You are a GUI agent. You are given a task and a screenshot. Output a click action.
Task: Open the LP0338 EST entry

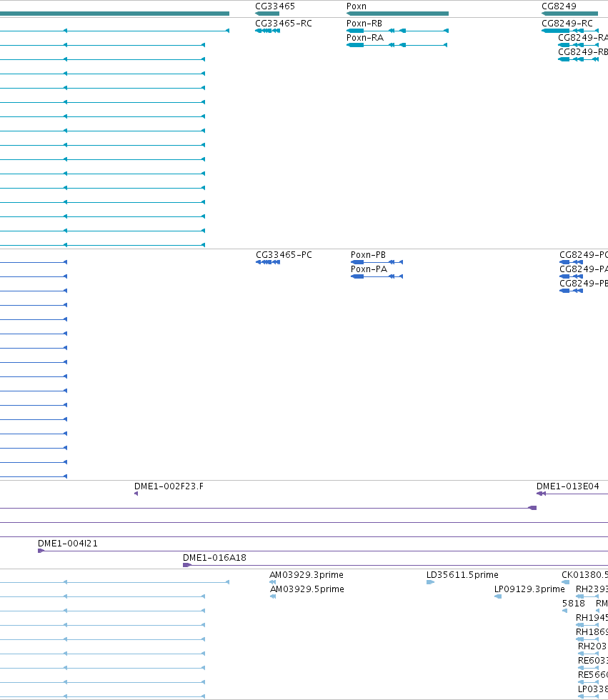[589, 696]
